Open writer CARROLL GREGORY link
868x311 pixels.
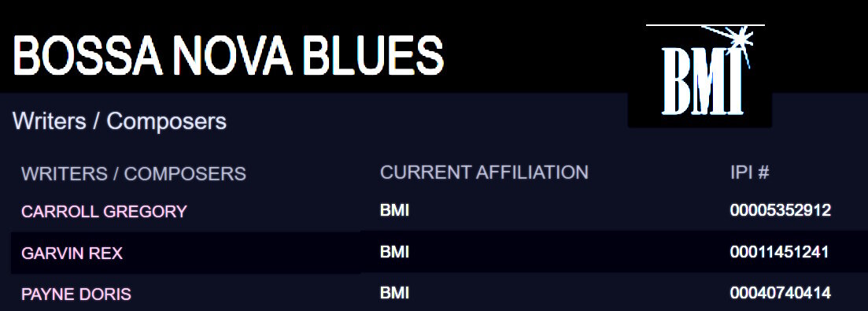[104, 211]
